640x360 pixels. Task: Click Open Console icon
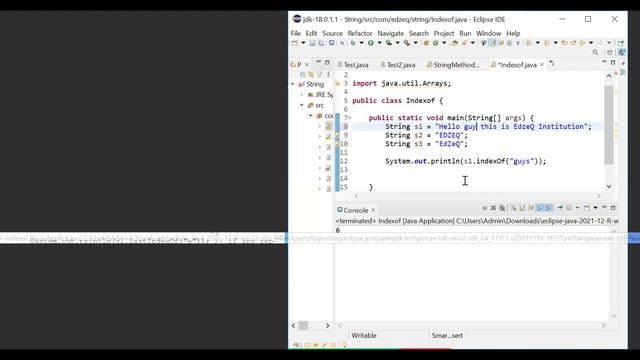pos(587,208)
